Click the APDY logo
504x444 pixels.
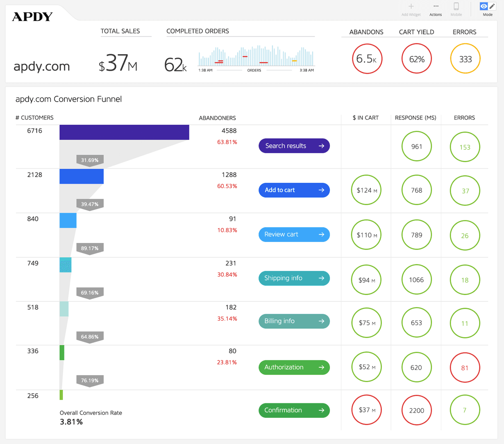(x=32, y=17)
